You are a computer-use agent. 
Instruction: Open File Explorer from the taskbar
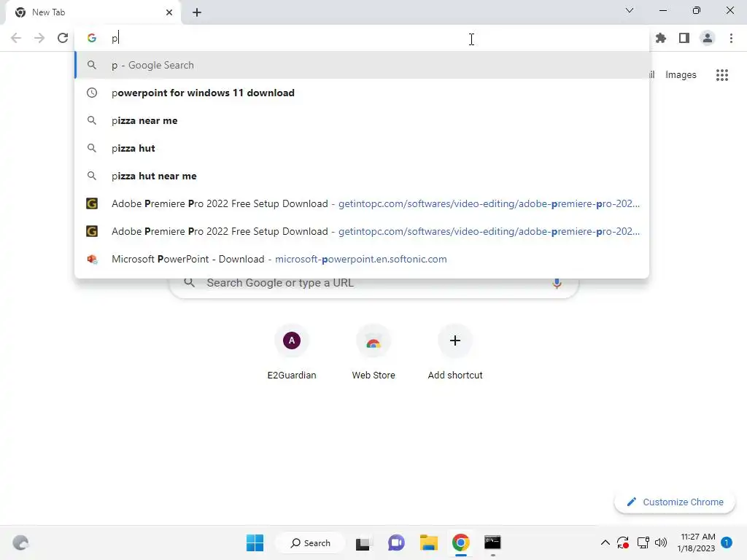tap(429, 542)
